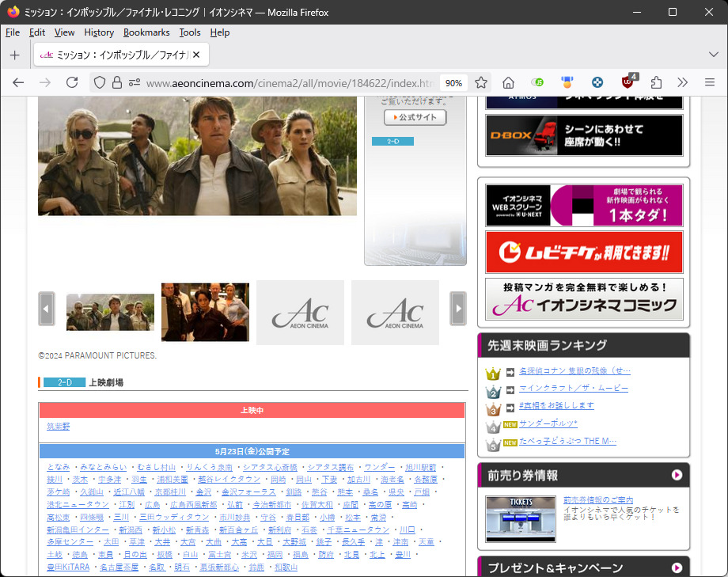Open the Extensions puzzle-piece menu
The image size is (728, 577).
click(x=656, y=82)
